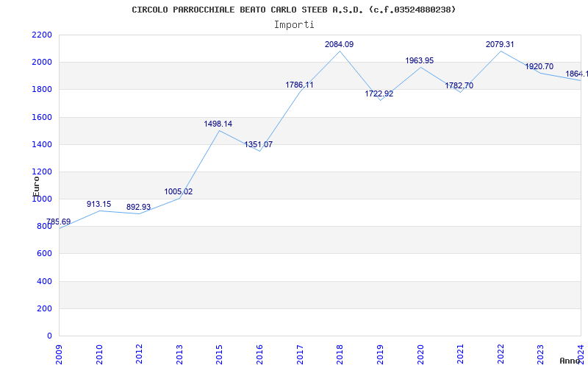Click the 2023 year axis label
This screenshot has height=368, width=588.
pos(540,354)
